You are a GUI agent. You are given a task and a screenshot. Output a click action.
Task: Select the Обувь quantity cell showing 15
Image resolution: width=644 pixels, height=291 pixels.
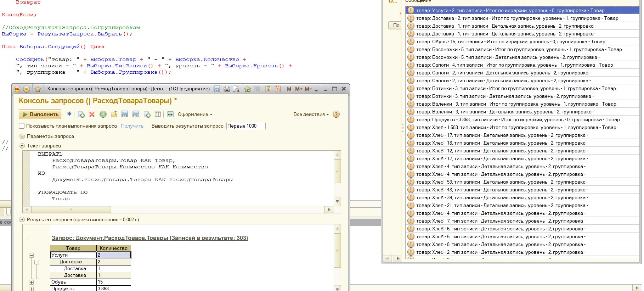[114, 282]
